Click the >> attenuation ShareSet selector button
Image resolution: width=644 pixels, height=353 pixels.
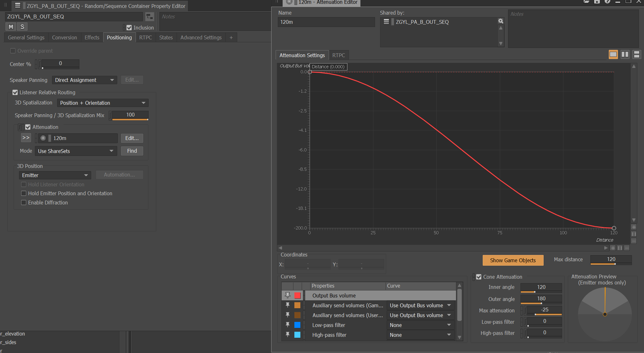[26, 138]
